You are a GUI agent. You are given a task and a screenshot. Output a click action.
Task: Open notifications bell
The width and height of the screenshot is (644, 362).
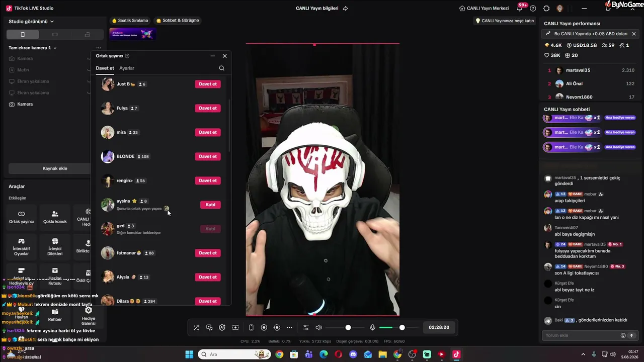[x=520, y=8]
